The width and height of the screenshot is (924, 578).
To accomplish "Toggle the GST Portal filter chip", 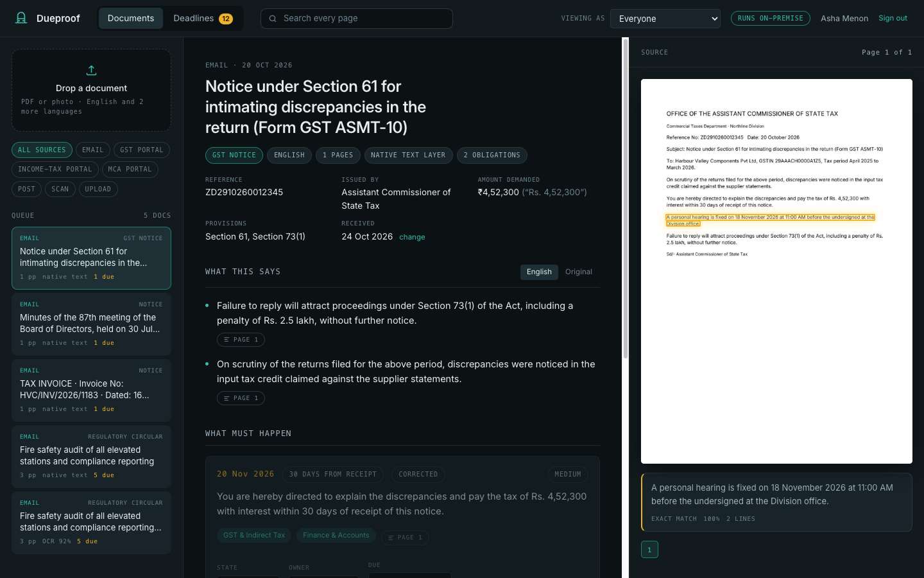I will tap(142, 150).
